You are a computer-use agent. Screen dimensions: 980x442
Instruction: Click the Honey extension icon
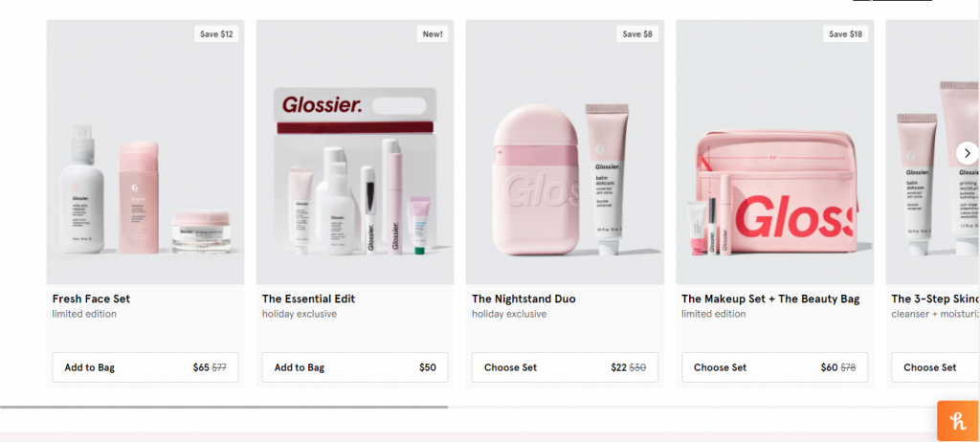[x=958, y=421]
